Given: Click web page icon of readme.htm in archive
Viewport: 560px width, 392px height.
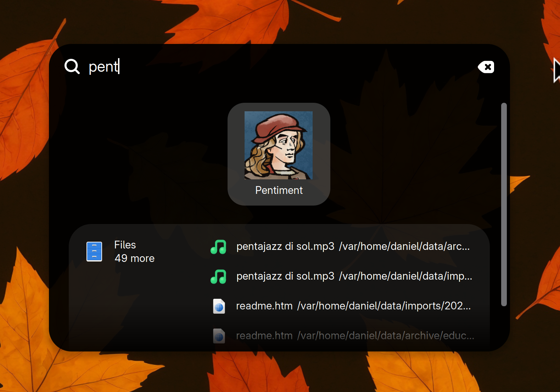Looking at the screenshot, I should [x=219, y=336].
